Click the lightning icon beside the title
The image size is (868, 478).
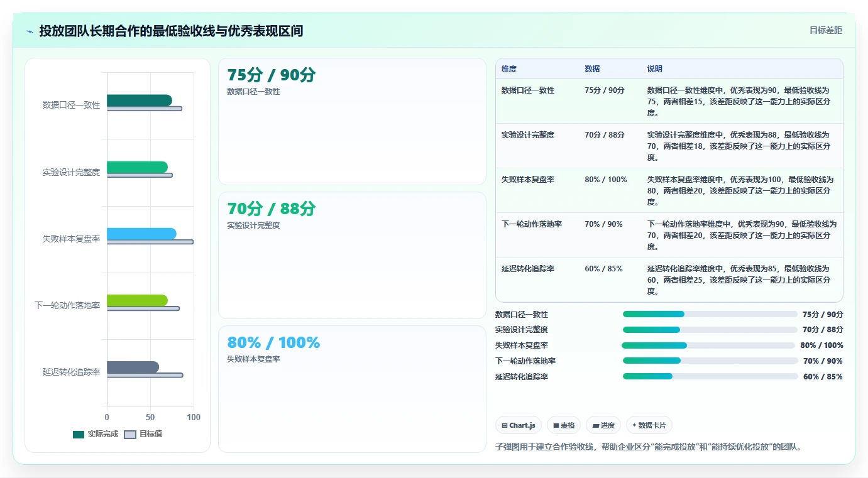30,31
